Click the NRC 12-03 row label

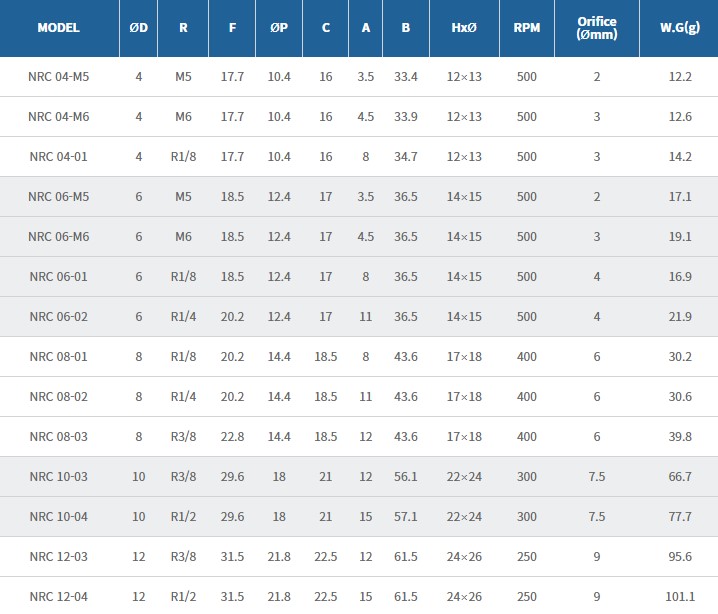pos(59,557)
